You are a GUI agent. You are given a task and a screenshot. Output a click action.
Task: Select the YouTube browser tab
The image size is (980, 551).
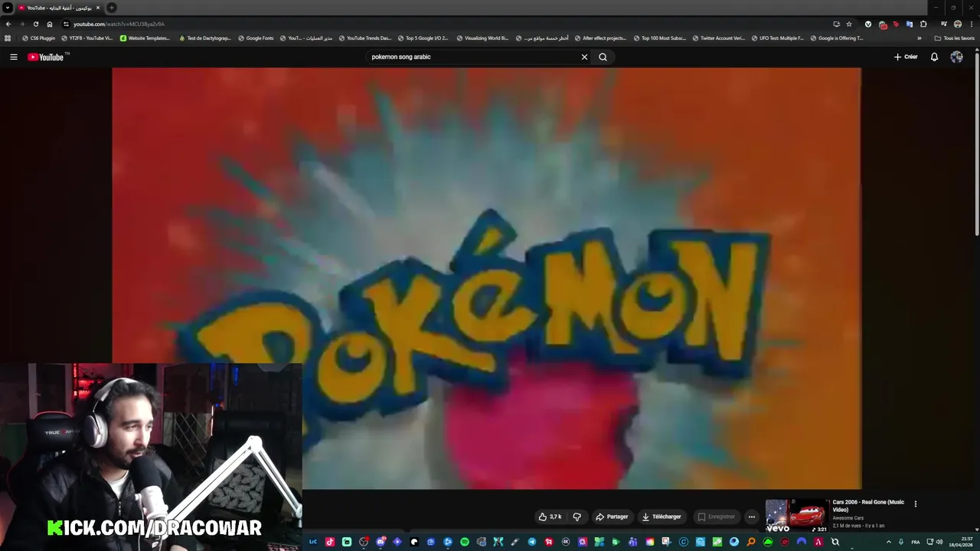[x=59, y=8]
